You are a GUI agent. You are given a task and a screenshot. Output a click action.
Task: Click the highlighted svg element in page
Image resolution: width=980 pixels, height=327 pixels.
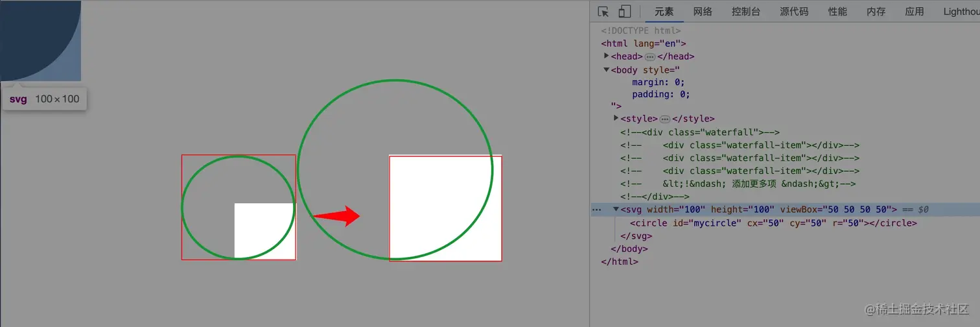tap(40, 40)
